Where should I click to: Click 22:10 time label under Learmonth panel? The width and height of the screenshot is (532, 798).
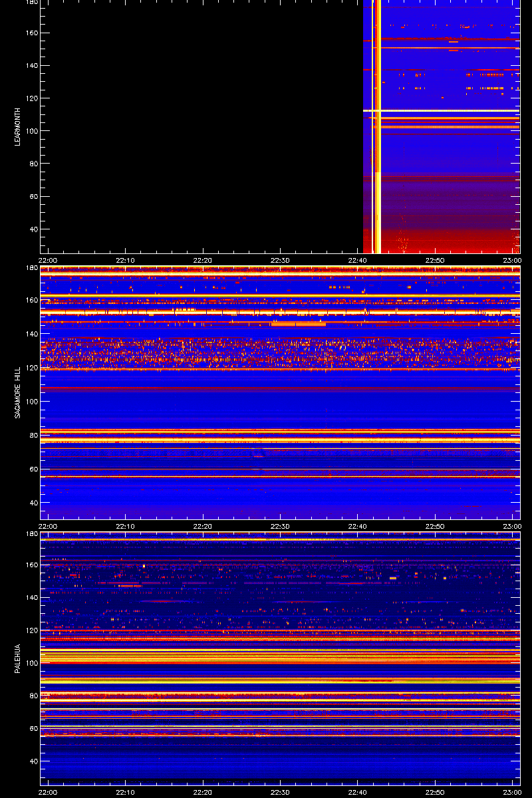click(126, 260)
